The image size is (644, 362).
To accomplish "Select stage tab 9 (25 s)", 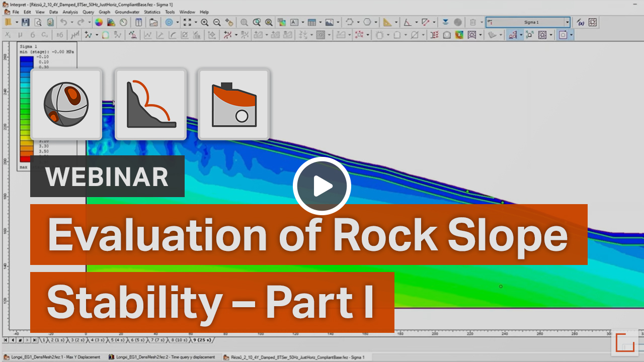I will [202, 340].
